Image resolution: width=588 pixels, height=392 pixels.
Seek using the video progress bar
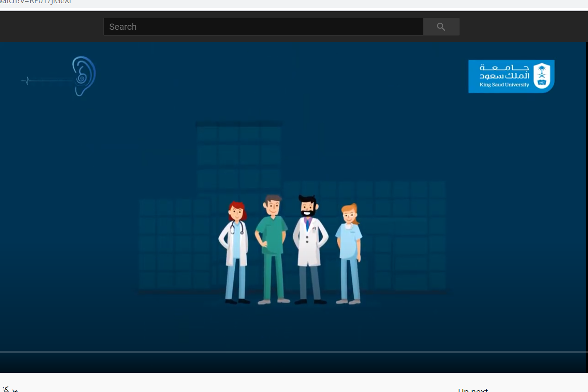coord(293,352)
